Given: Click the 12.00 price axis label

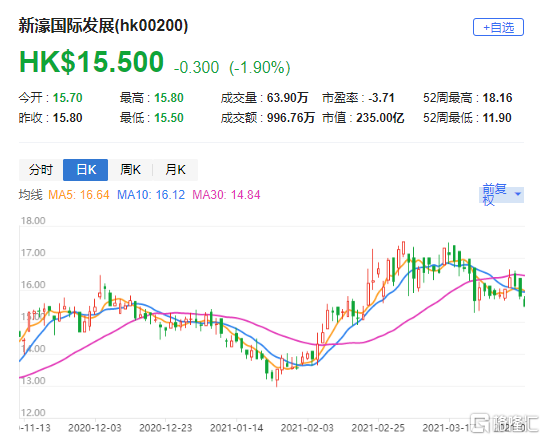Looking at the screenshot, I should point(33,413).
